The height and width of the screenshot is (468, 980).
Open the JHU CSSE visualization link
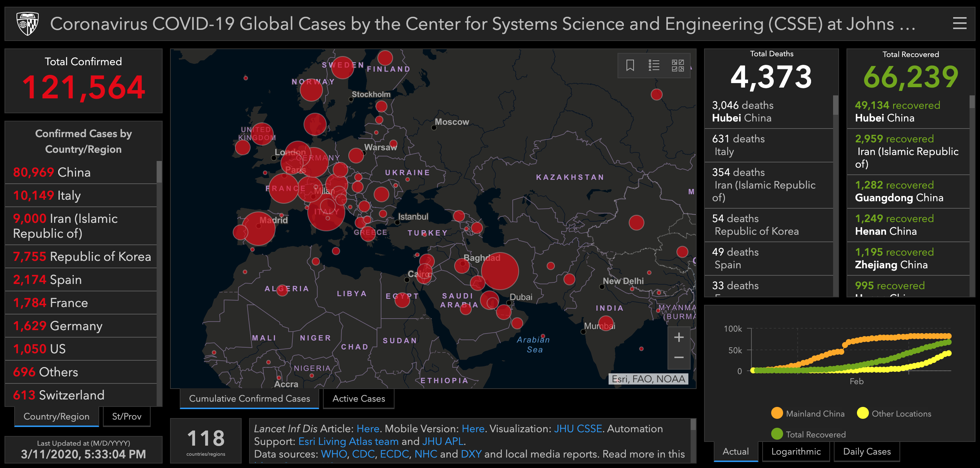pyautogui.click(x=578, y=429)
